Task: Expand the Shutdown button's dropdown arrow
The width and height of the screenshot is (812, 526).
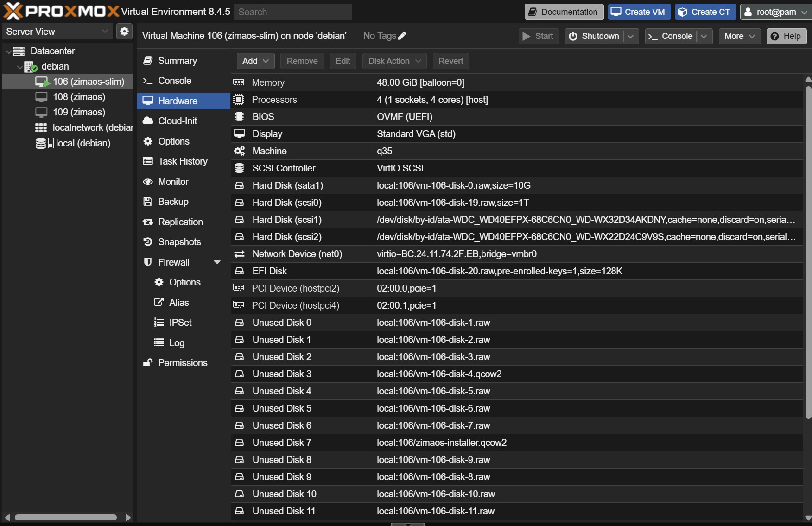Action: [x=631, y=36]
